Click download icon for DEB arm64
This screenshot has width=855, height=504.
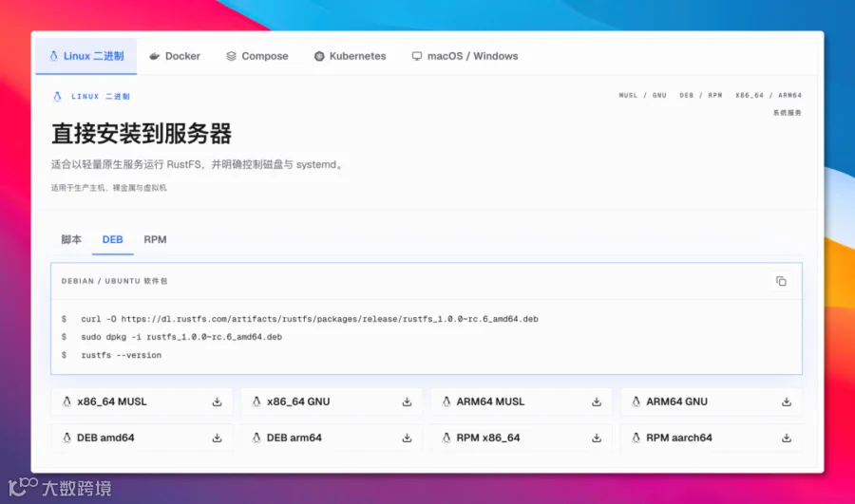click(x=407, y=439)
